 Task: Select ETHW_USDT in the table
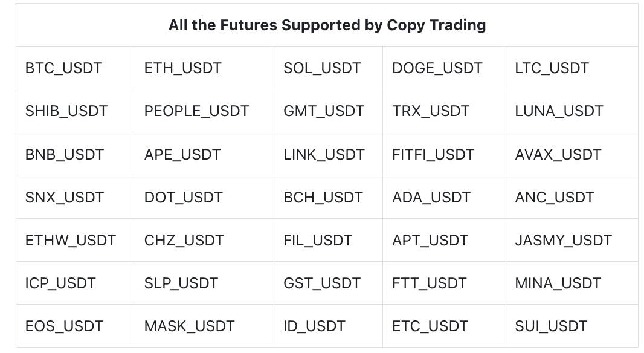pos(70,240)
